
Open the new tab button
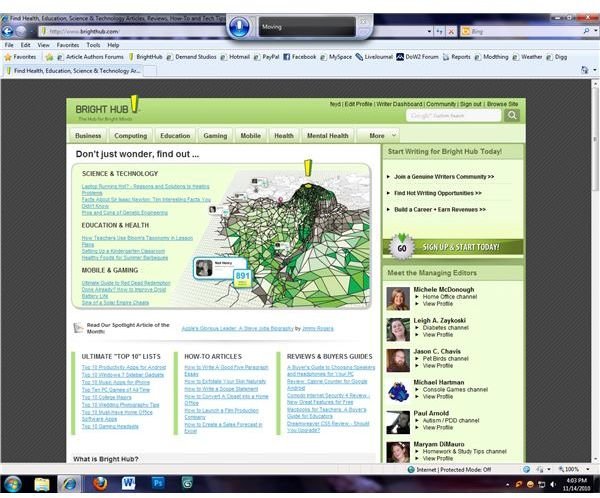pyautogui.click(x=150, y=70)
